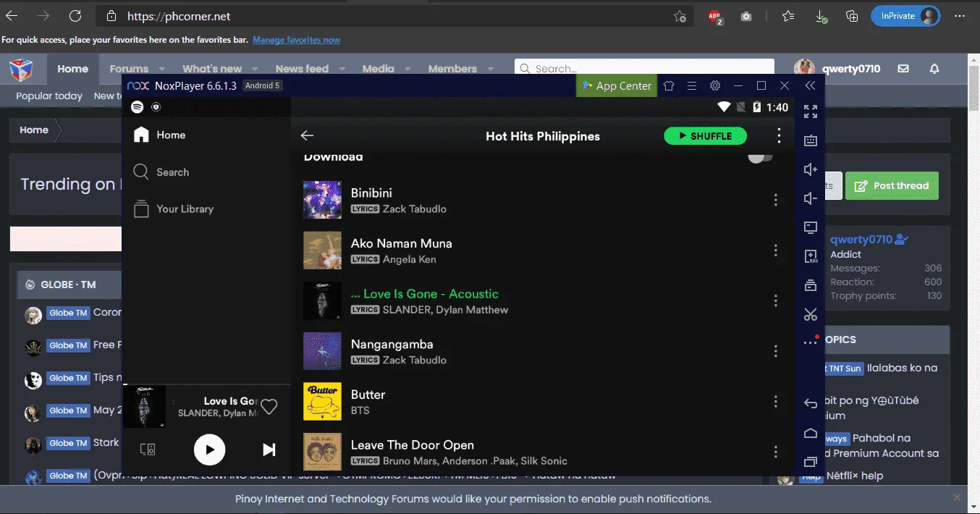Click NoxPlayer screenshot scissors icon

point(811,314)
